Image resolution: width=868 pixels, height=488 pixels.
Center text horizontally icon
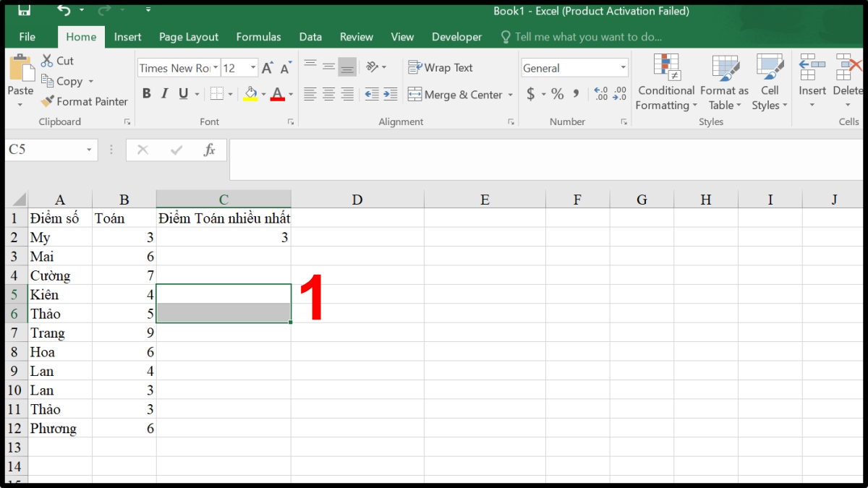(328, 94)
